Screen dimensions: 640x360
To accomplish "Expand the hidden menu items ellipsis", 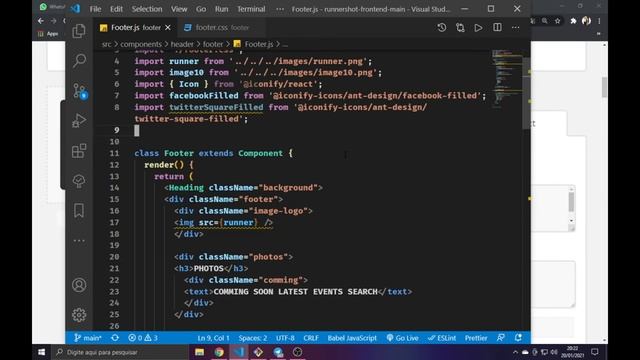I will [280, 9].
